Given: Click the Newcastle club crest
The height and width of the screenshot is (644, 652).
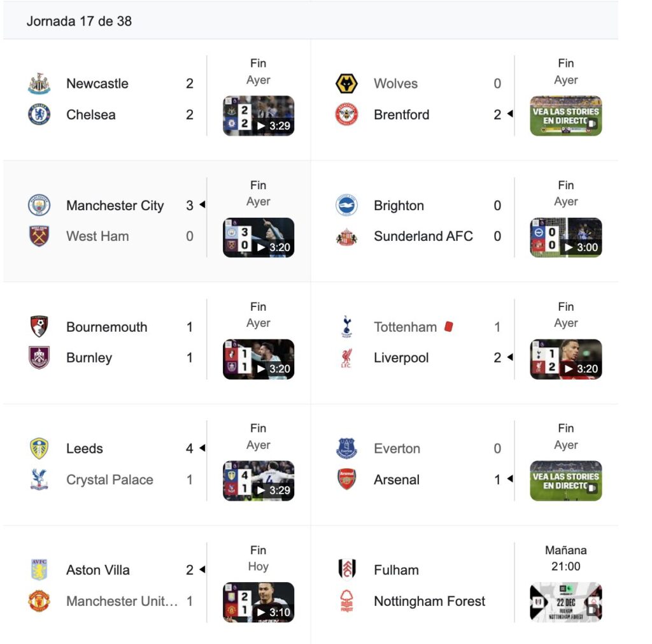Looking at the screenshot, I should point(39,83).
